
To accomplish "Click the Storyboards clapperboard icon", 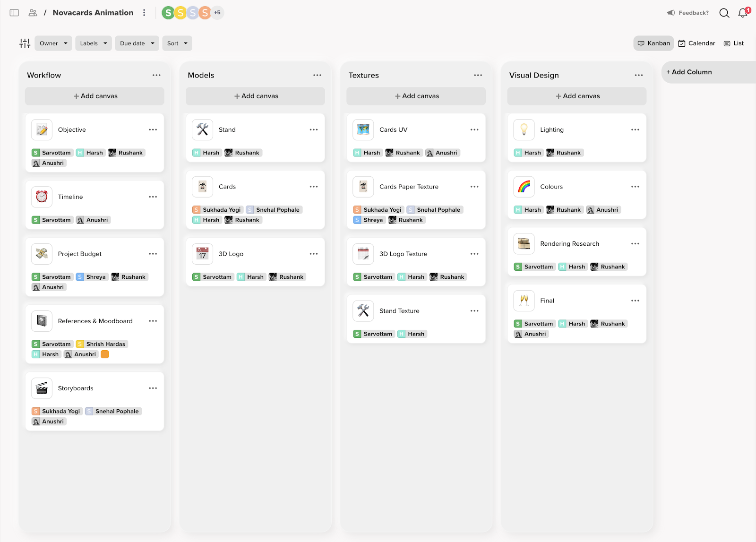I will [x=42, y=388].
